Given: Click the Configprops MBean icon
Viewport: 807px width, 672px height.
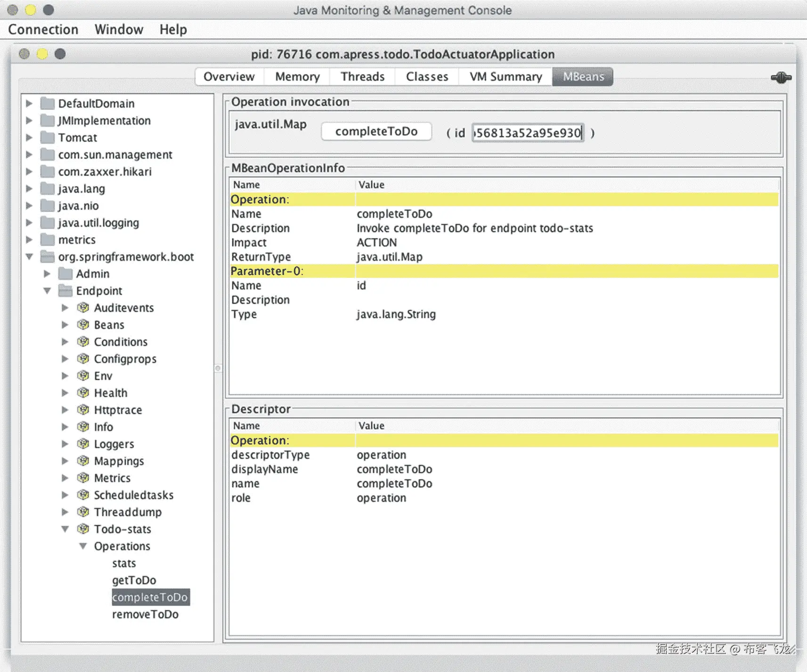Looking at the screenshot, I should click(83, 358).
